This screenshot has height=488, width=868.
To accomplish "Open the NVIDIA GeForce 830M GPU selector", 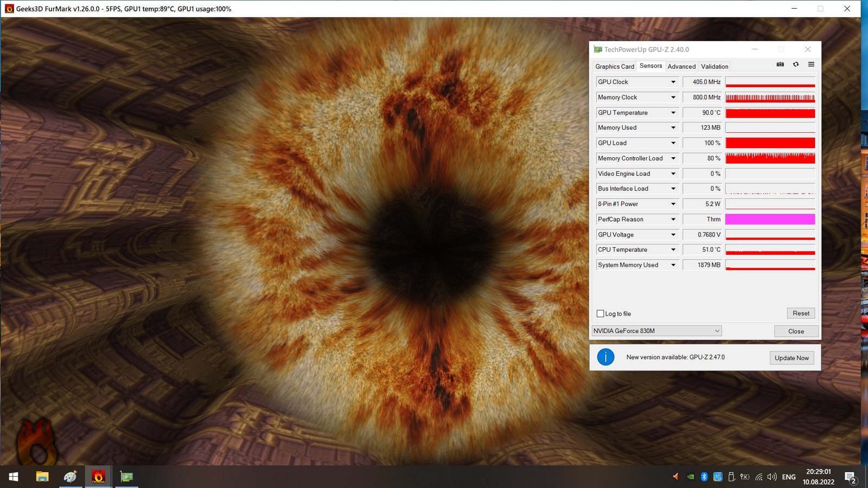I will click(x=656, y=331).
